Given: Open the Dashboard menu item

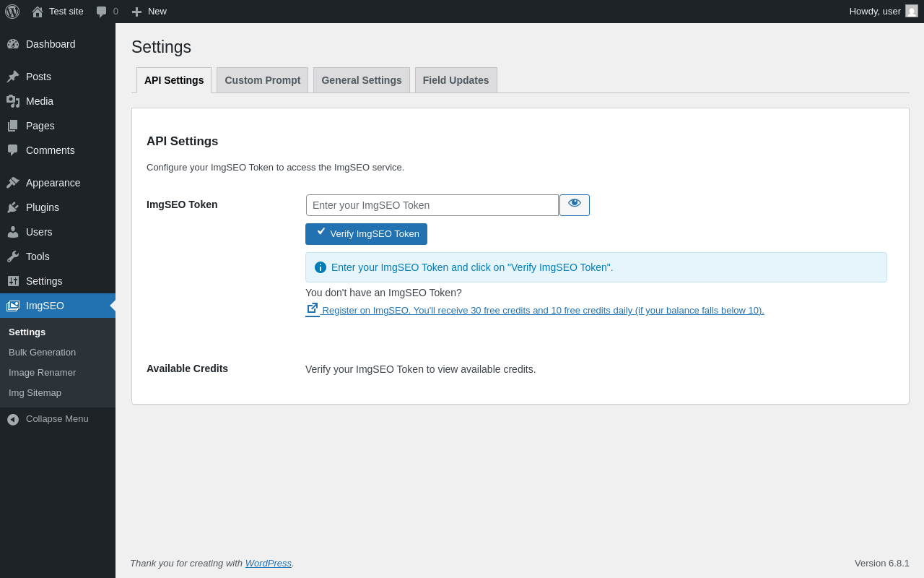Looking at the screenshot, I should click(58, 44).
